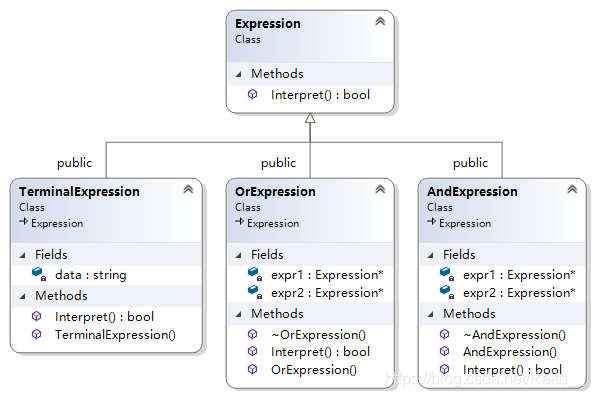
Task: Click the expr2 field icon in AndExpression
Action: 447,292
